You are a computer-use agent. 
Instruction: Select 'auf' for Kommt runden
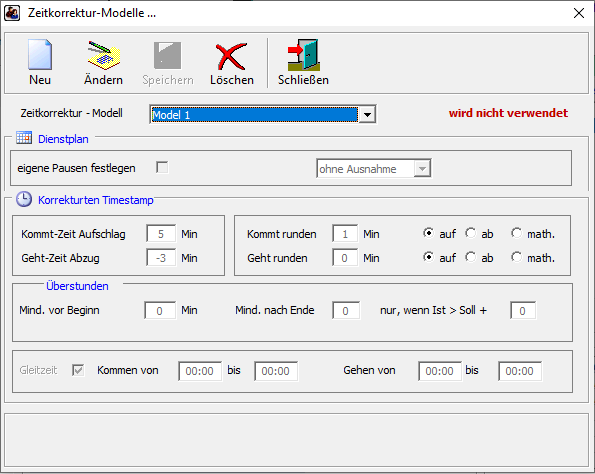click(428, 233)
